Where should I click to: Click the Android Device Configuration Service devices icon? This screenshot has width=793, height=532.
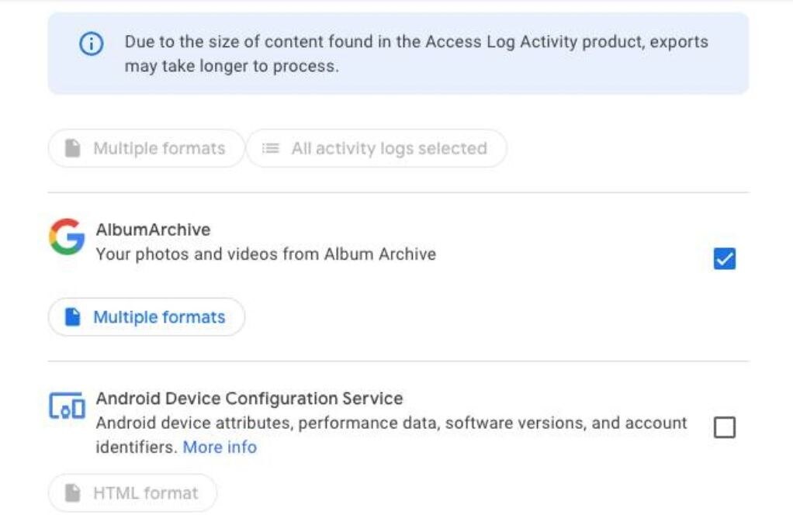click(67, 406)
